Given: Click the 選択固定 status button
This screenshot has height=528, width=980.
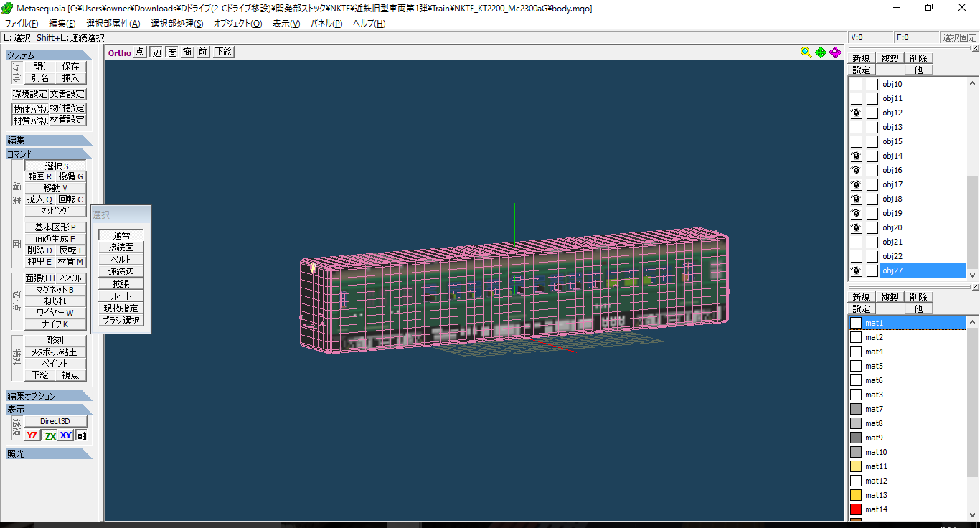Looking at the screenshot, I should [x=959, y=38].
